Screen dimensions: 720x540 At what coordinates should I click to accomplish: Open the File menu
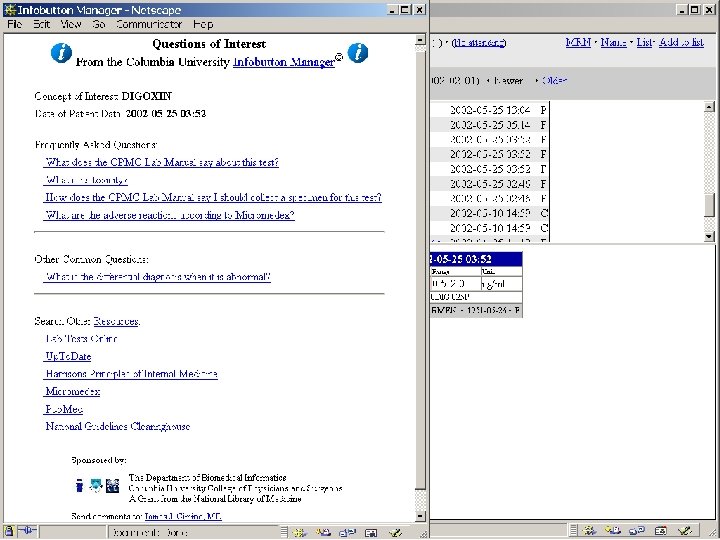pos(15,24)
